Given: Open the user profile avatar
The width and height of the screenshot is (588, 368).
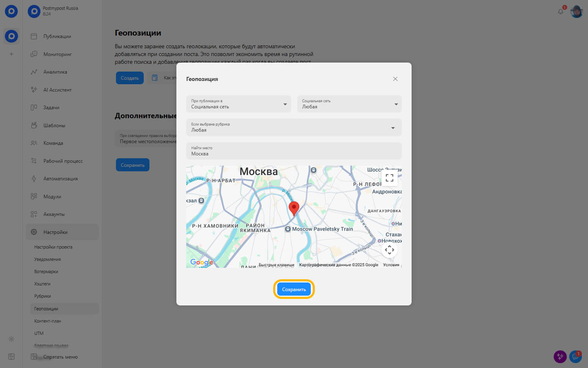Looking at the screenshot, I should pos(576,11).
